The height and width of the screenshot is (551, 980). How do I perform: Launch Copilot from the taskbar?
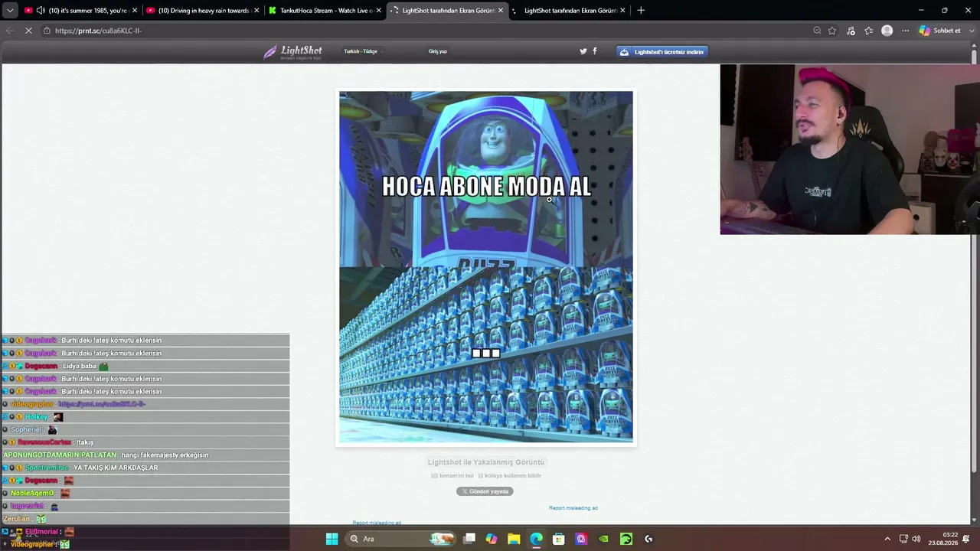[492, 539]
